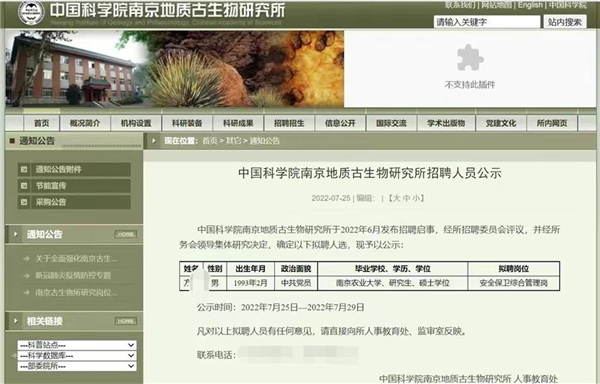This screenshot has height=384, width=600.
Task: Click the arrow icon before 现在位置 breadcrumb
Action: point(154,141)
